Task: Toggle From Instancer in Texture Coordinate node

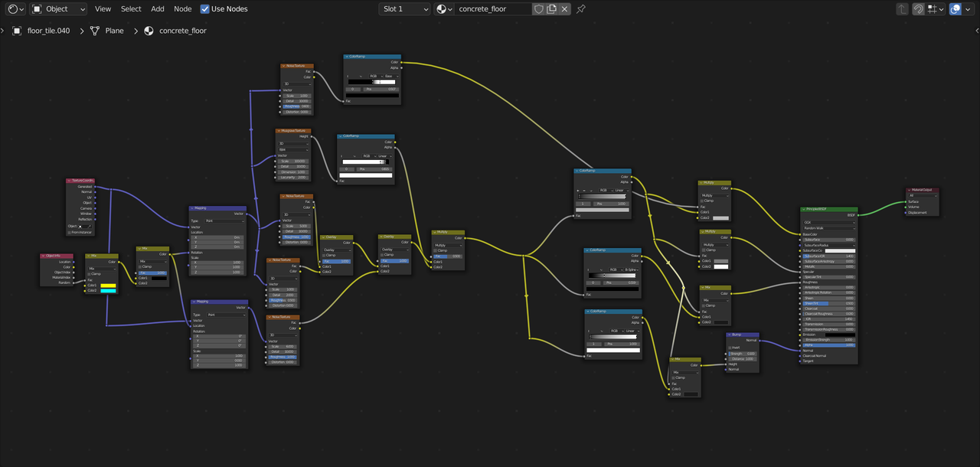Action: coord(70,233)
